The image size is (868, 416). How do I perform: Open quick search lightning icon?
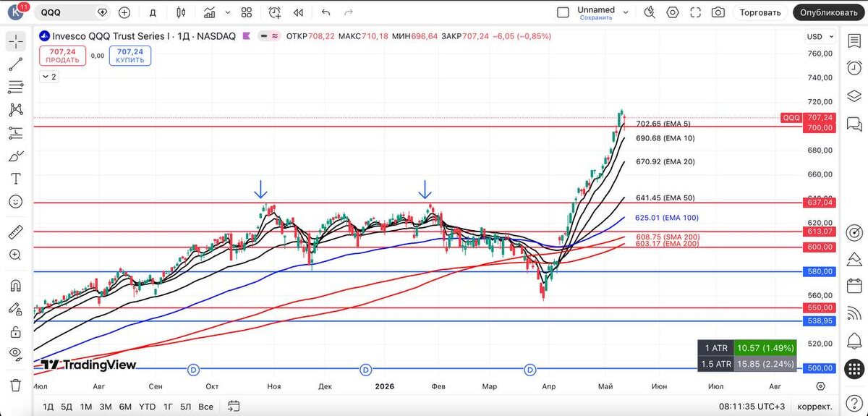tap(650, 12)
